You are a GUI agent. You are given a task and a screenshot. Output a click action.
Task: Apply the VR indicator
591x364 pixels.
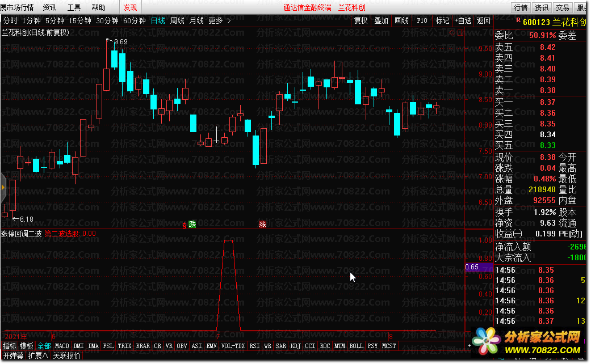pyautogui.click(x=169, y=346)
